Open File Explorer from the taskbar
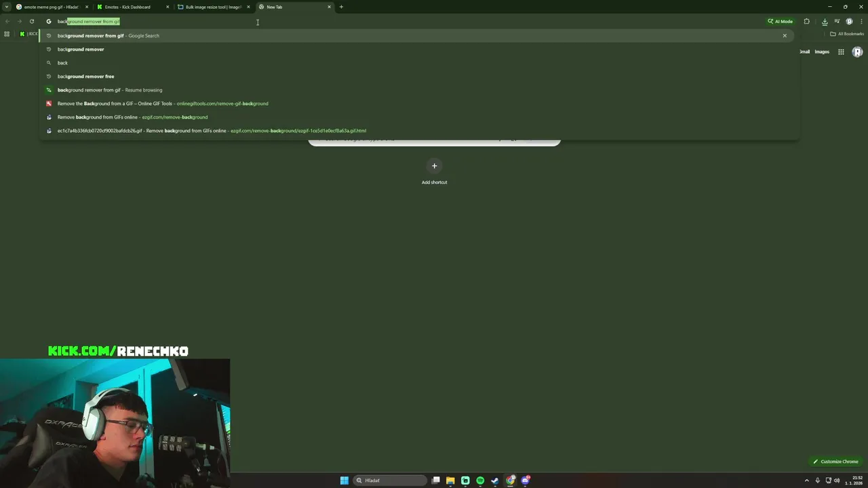 click(450, 481)
